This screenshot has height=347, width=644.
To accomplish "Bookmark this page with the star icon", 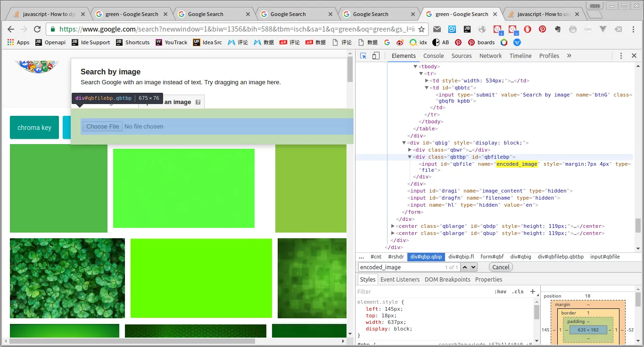I will tap(421, 29).
